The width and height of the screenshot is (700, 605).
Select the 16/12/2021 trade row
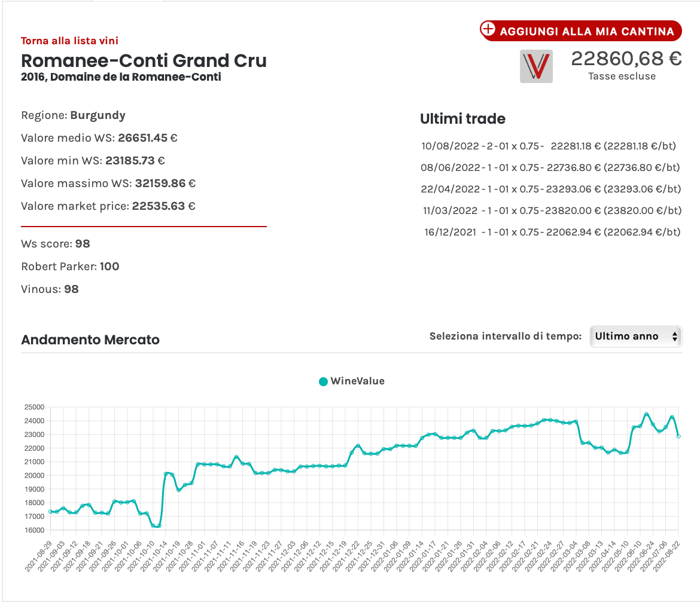552,232
